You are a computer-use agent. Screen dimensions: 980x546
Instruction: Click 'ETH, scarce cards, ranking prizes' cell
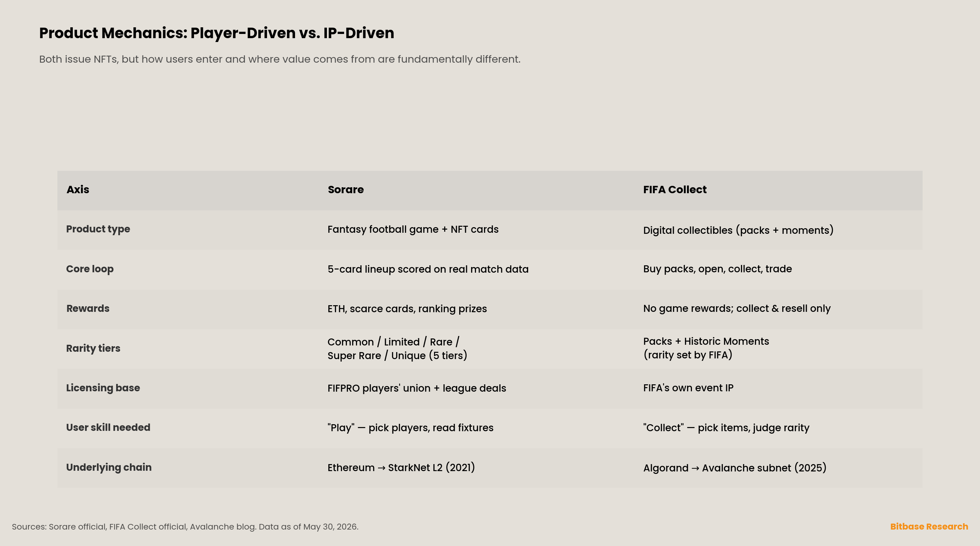[x=407, y=309]
